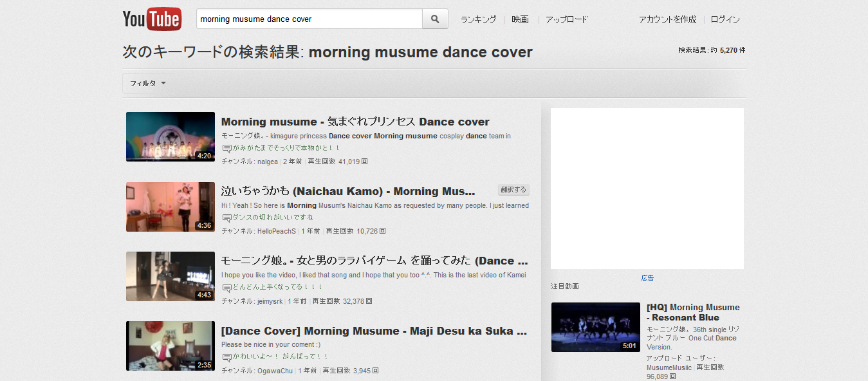Click comment bubble icon under Naichau Kamo result
This screenshot has height=381, width=868.
[226, 218]
